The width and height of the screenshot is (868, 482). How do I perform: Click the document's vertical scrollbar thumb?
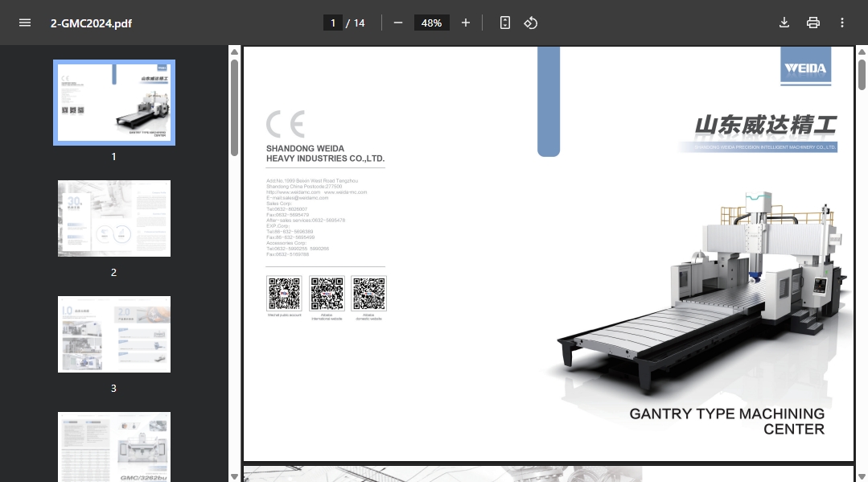click(862, 75)
